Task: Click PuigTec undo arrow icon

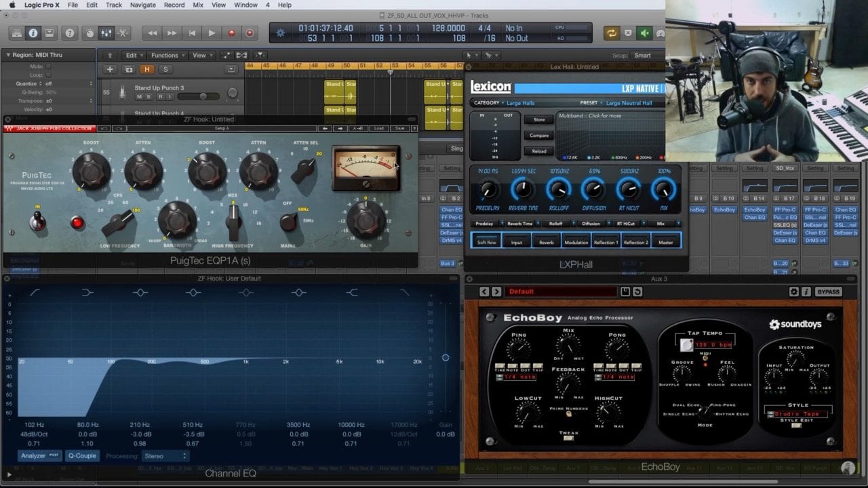Action: pyautogui.click(x=104, y=128)
